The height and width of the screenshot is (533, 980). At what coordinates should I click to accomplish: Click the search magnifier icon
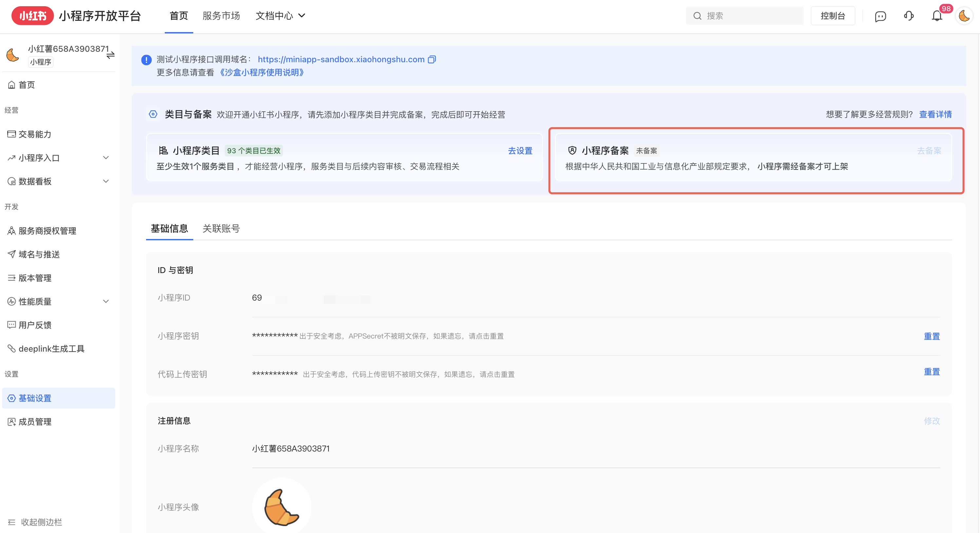pyautogui.click(x=697, y=16)
